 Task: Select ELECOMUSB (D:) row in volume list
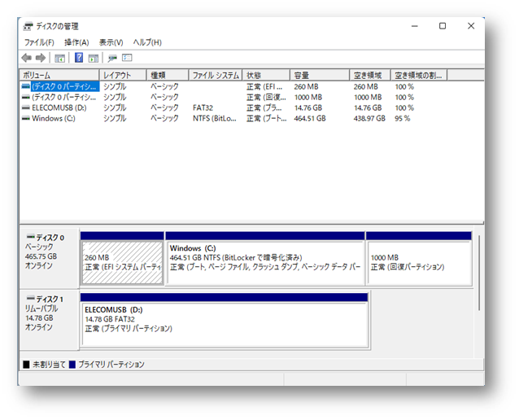(59, 107)
